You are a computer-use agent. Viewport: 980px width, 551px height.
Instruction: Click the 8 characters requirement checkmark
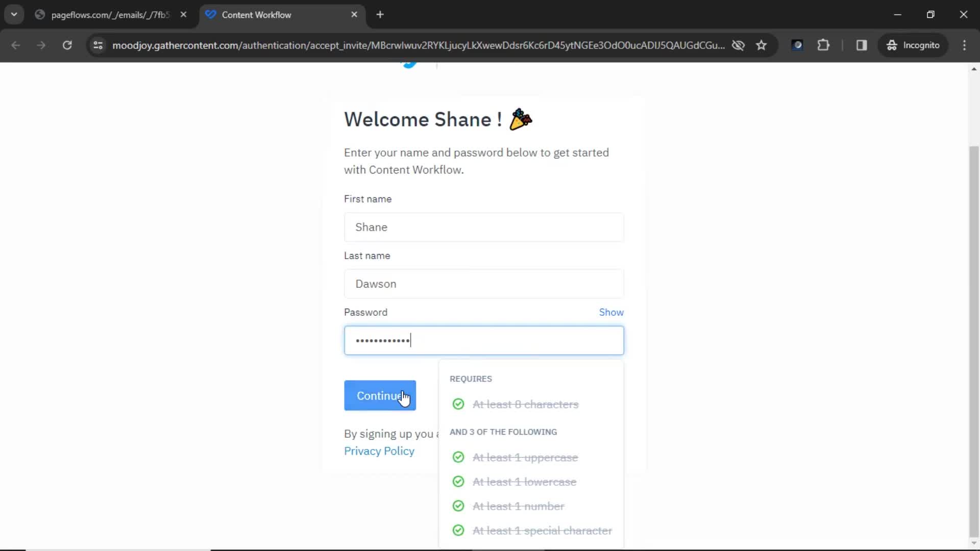[x=458, y=404]
